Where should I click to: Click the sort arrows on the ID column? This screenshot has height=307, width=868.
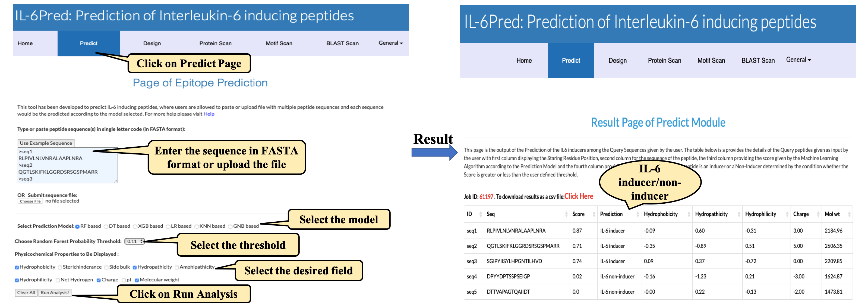480,214
